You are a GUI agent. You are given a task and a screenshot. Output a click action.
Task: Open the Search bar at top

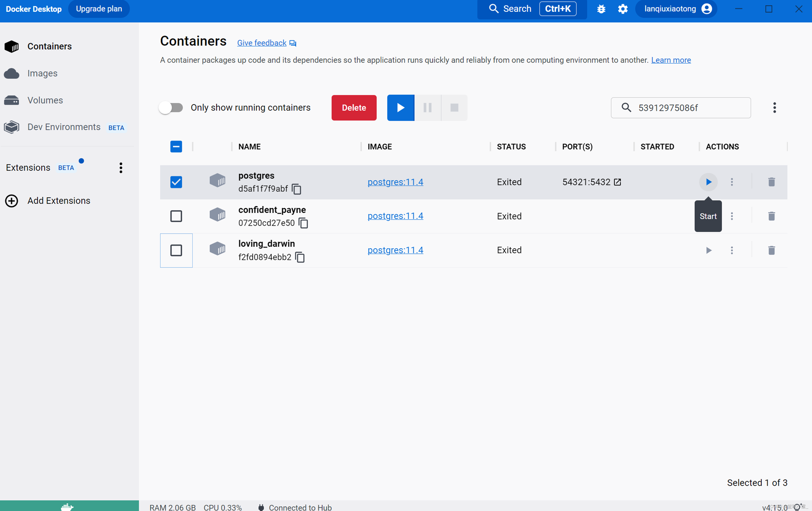[x=532, y=9]
